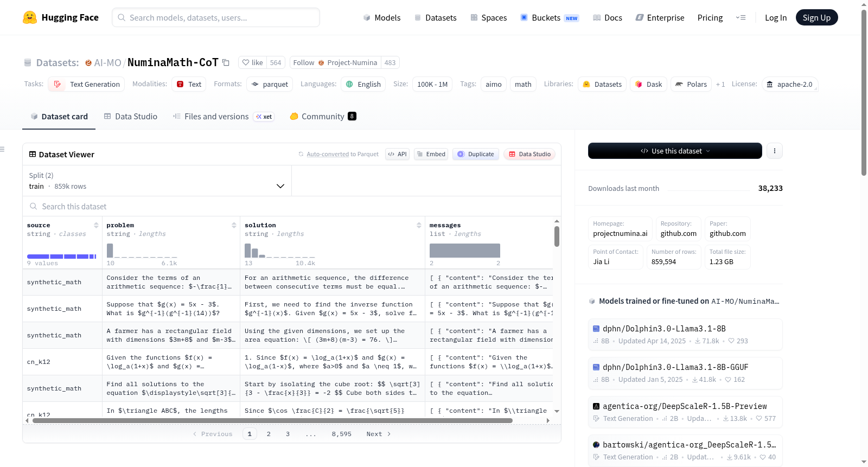
Task: Click Next page in pagination
Action: (378, 434)
